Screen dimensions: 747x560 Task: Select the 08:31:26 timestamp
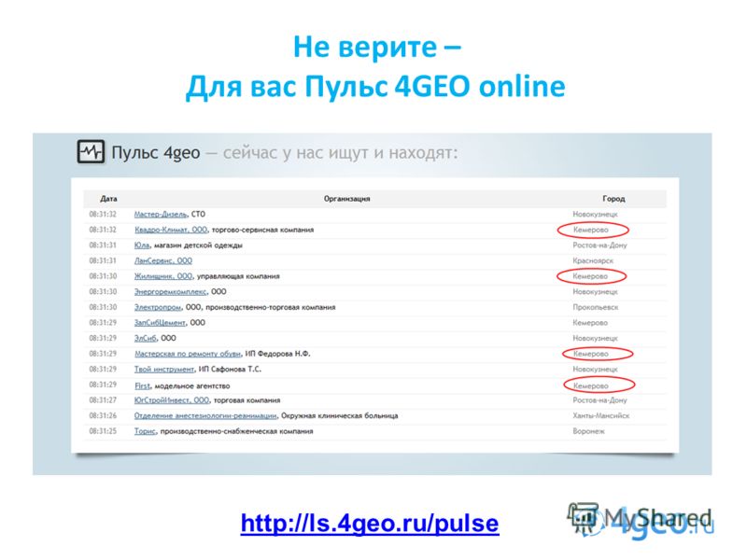click(x=103, y=415)
